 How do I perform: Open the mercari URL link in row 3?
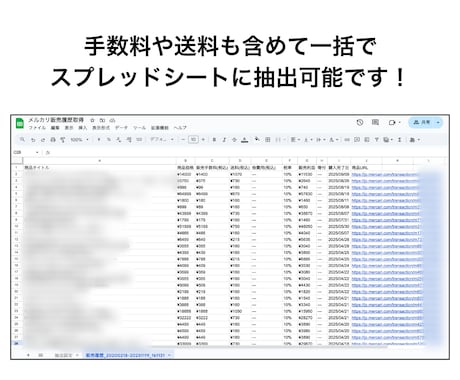pyautogui.click(x=385, y=181)
